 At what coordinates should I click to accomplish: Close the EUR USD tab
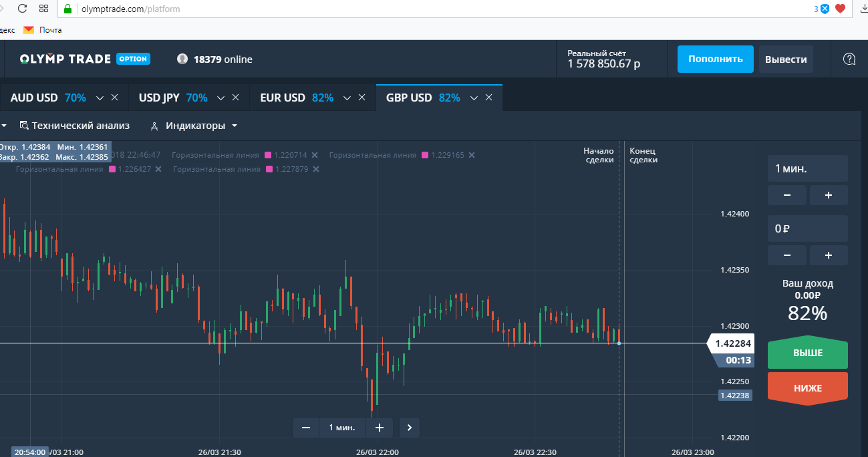(361, 98)
